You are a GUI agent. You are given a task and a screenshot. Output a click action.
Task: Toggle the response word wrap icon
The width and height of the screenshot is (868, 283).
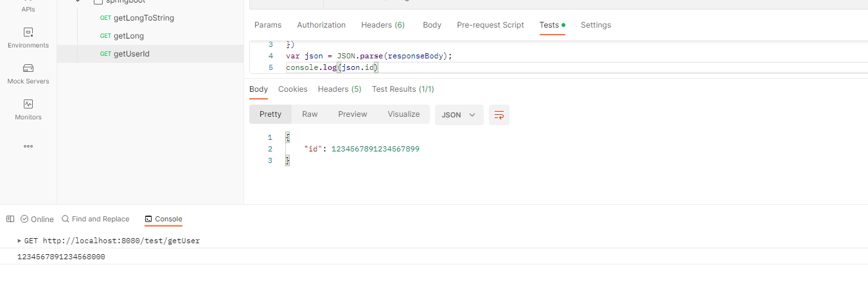pos(499,115)
